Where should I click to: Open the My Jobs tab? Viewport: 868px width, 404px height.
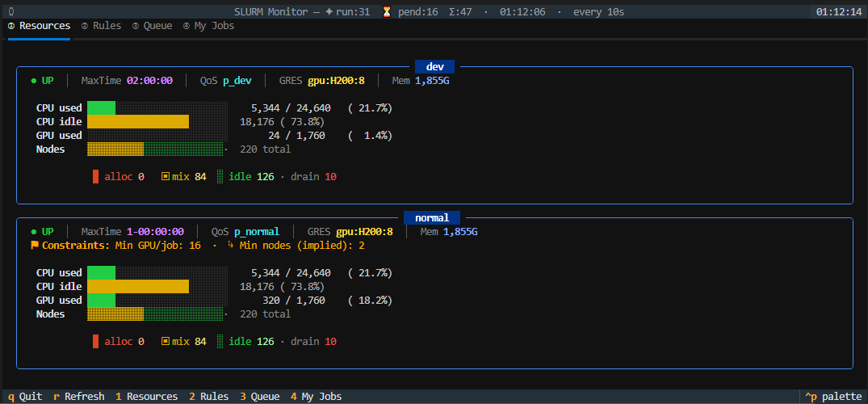pyautogui.click(x=208, y=26)
